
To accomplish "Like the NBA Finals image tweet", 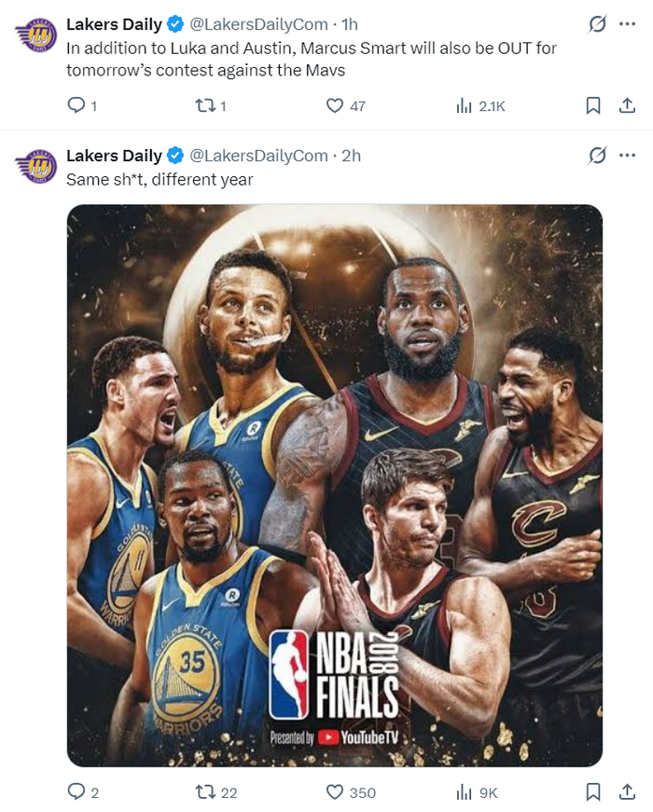I will click(x=335, y=792).
